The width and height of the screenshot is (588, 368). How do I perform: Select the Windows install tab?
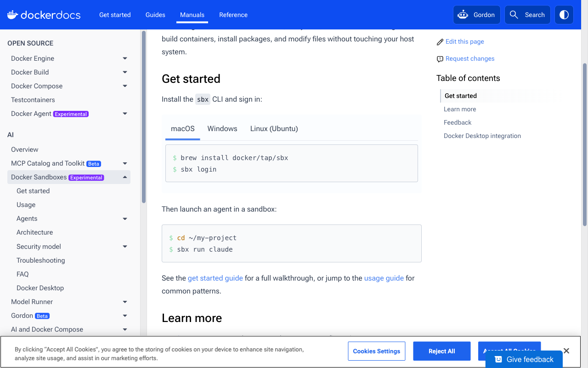tap(222, 129)
